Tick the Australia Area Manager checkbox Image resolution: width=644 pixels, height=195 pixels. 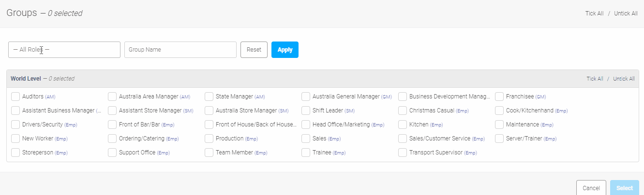pyautogui.click(x=112, y=97)
